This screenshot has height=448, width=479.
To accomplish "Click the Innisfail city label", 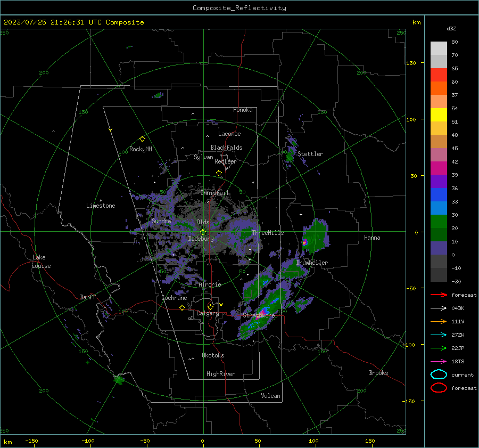I will pyautogui.click(x=215, y=193).
